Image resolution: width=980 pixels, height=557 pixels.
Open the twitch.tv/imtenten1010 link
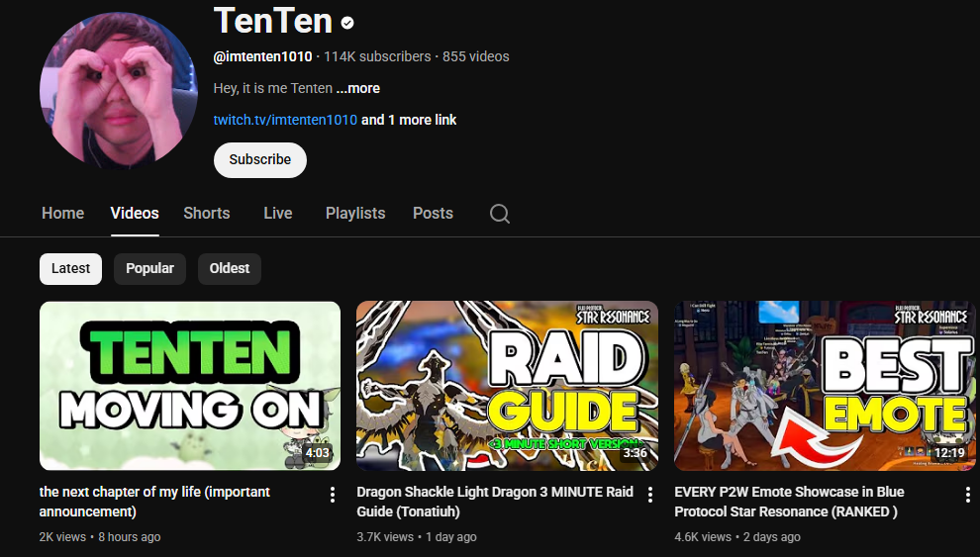pos(285,120)
